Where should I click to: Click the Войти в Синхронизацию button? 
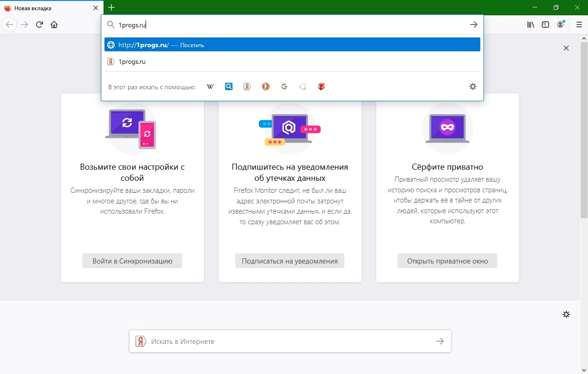click(132, 261)
